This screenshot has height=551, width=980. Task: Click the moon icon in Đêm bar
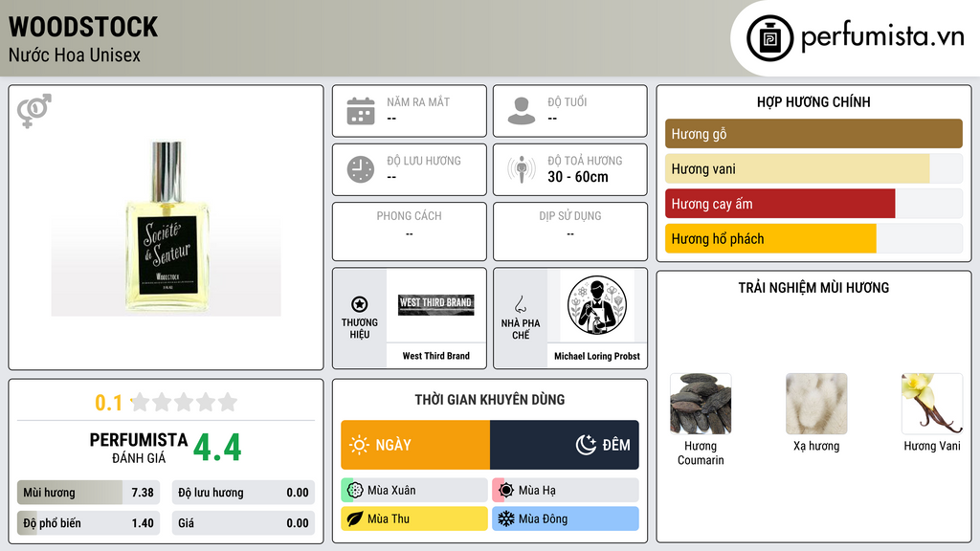(586, 445)
